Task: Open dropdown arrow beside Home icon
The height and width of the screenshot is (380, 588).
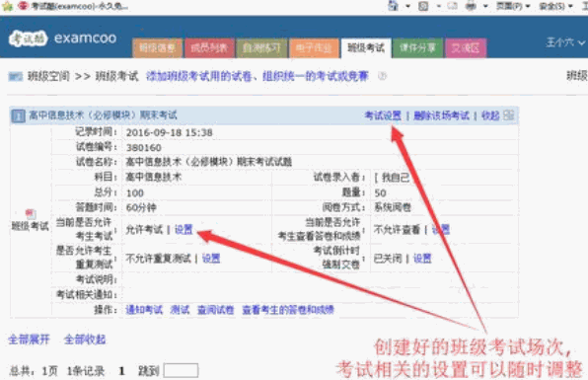Action: [407, 6]
